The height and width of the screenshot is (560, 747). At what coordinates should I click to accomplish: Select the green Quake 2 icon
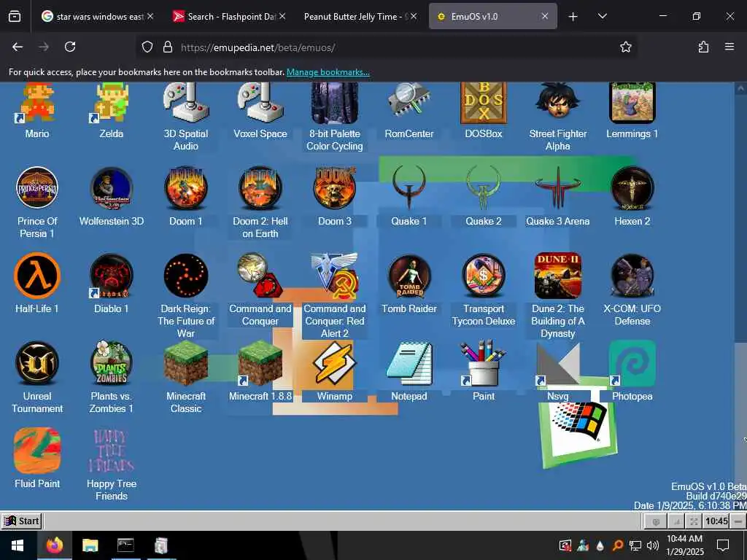(x=484, y=188)
